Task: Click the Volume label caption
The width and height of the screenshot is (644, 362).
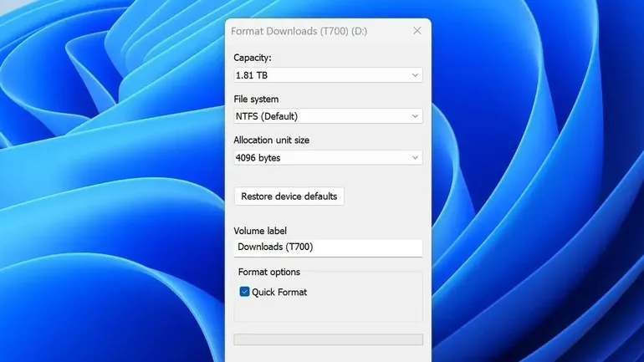Action: click(260, 231)
